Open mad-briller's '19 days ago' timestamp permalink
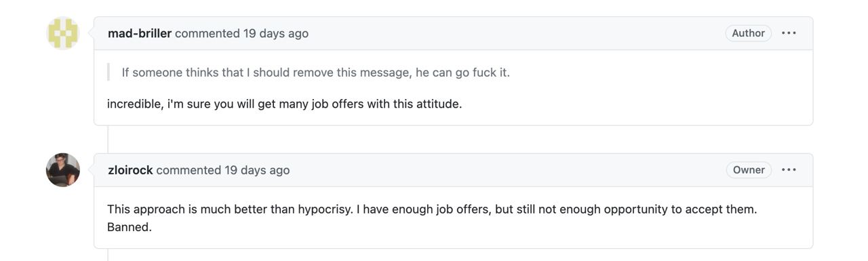Viewport: 868px width, 261px height. tap(276, 33)
